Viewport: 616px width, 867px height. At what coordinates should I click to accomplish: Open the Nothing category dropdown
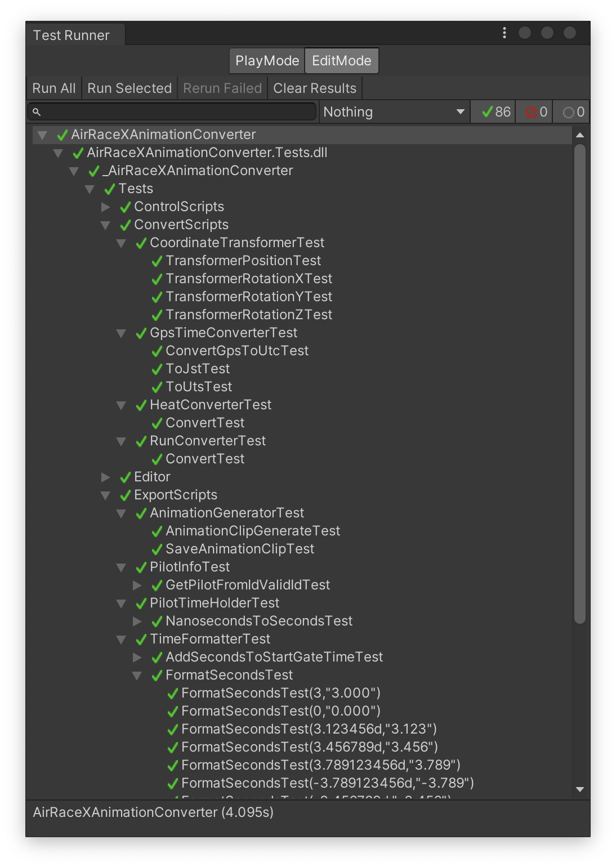pyautogui.click(x=394, y=112)
